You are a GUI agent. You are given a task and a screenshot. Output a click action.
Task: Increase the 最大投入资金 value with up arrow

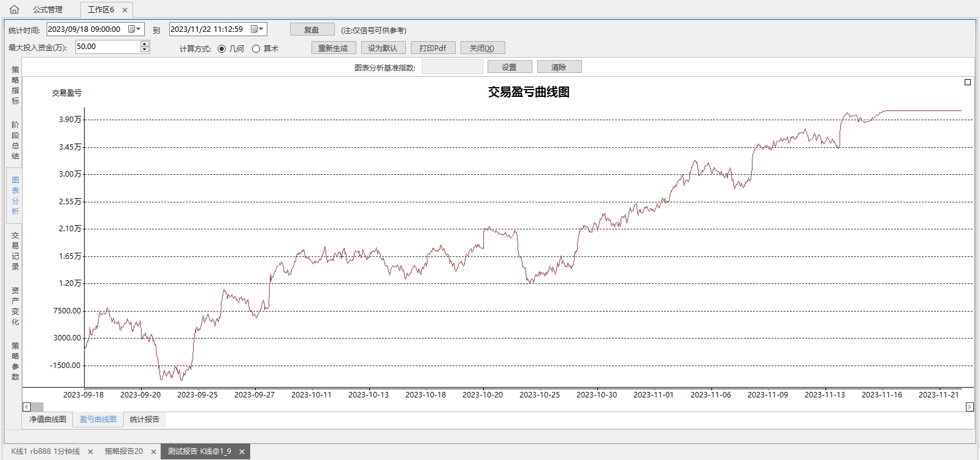(145, 44)
